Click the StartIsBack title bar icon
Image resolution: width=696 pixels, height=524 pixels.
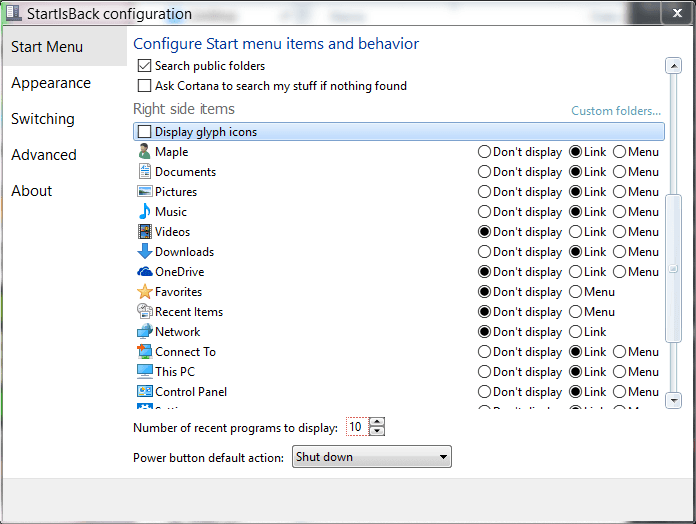(x=13, y=13)
